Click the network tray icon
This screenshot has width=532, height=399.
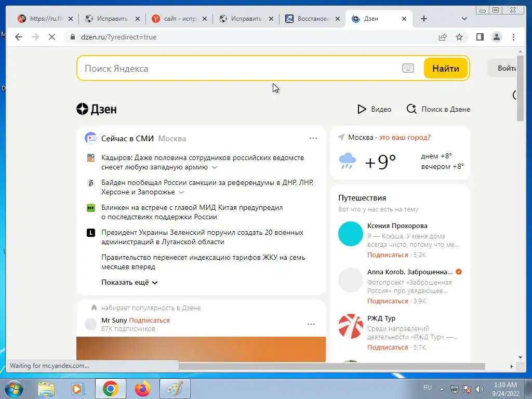coord(454,389)
